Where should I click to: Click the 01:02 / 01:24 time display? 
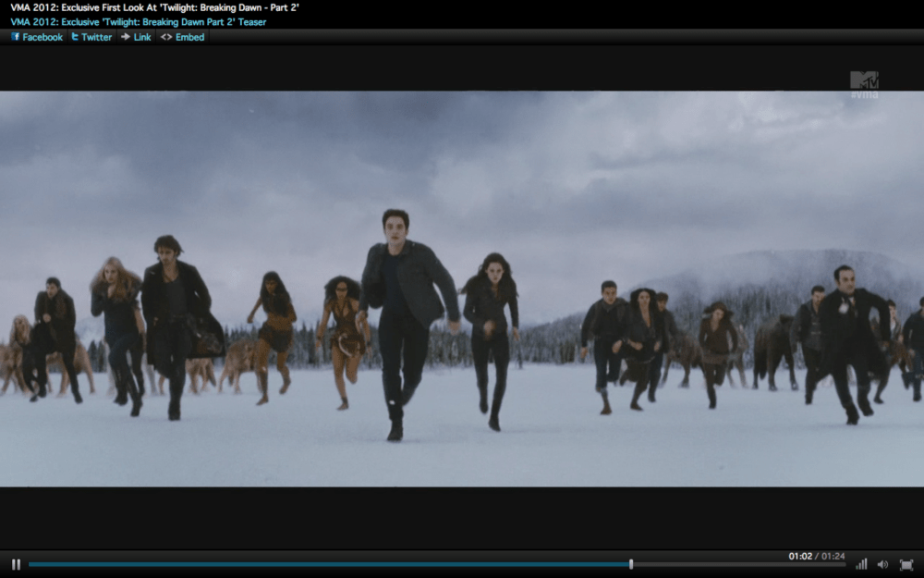816,556
